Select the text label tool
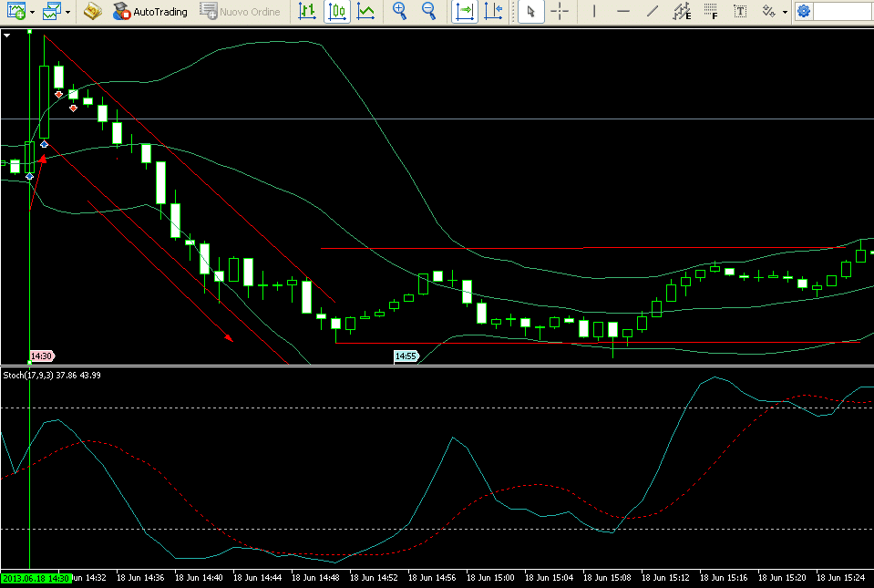The image size is (874, 588). click(740, 11)
